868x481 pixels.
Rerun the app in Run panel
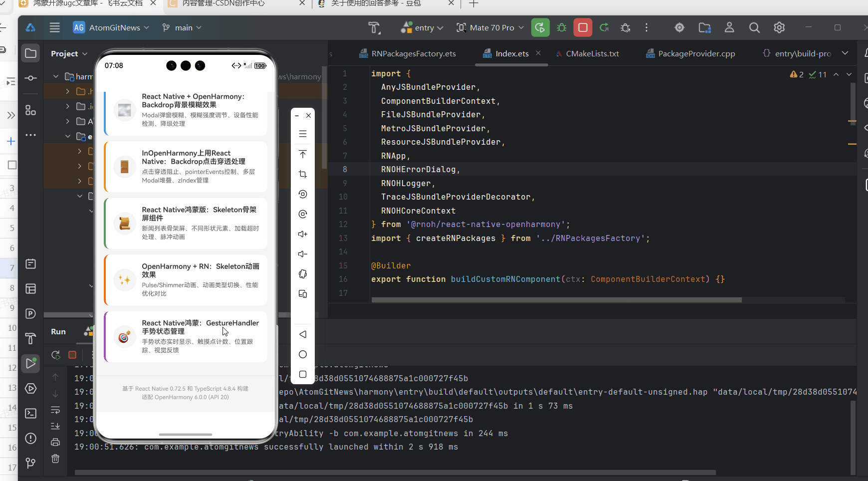pyautogui.click(x=55, y=355)
